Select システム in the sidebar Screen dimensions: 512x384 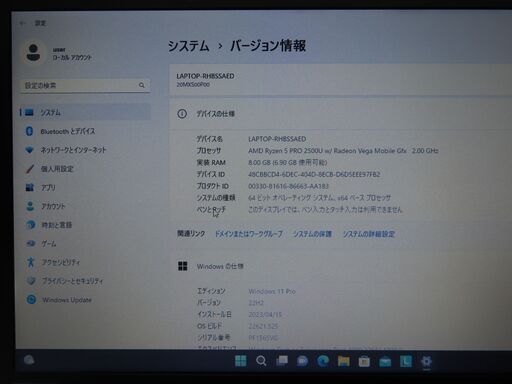pyautogui.click(x=85, y=112)
